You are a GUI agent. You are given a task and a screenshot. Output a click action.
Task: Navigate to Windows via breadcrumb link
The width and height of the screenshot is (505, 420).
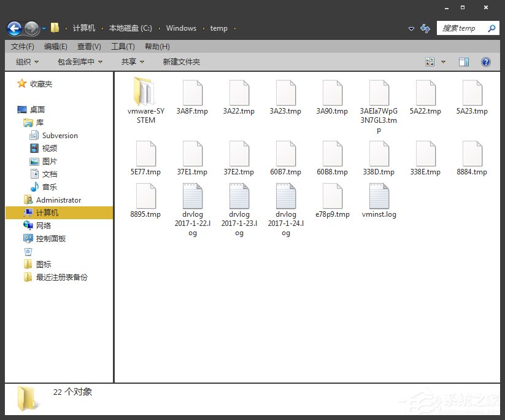pos(181,28)
